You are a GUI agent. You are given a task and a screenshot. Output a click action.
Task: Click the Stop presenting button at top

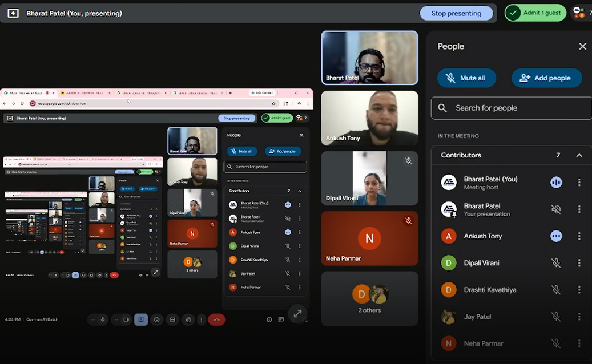tap(456, 13)
